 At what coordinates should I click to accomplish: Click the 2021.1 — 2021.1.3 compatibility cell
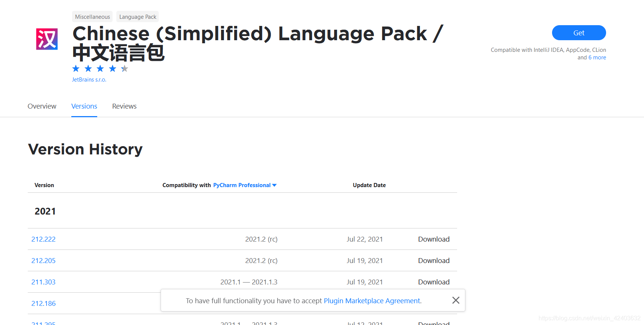pyautogui.click(x=249, y=282)
